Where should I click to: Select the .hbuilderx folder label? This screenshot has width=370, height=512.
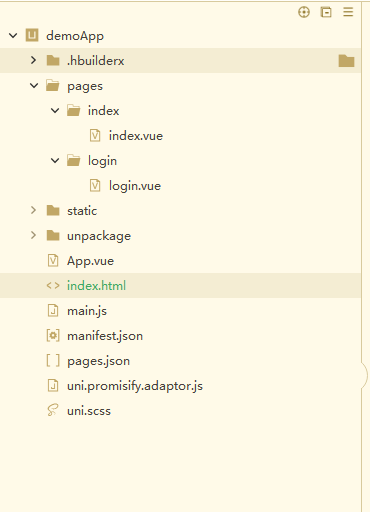tap(96, 61)
